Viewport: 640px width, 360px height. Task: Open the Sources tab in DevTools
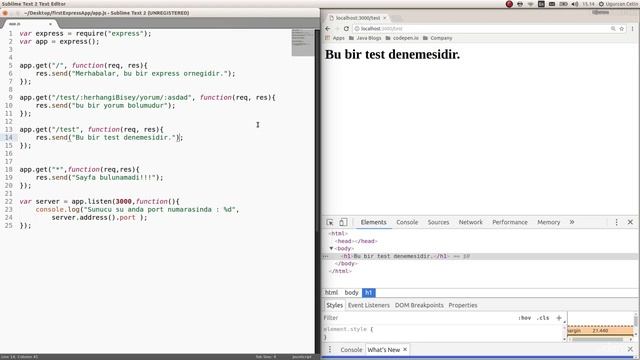pyautogui.click(x=438, y=222)
